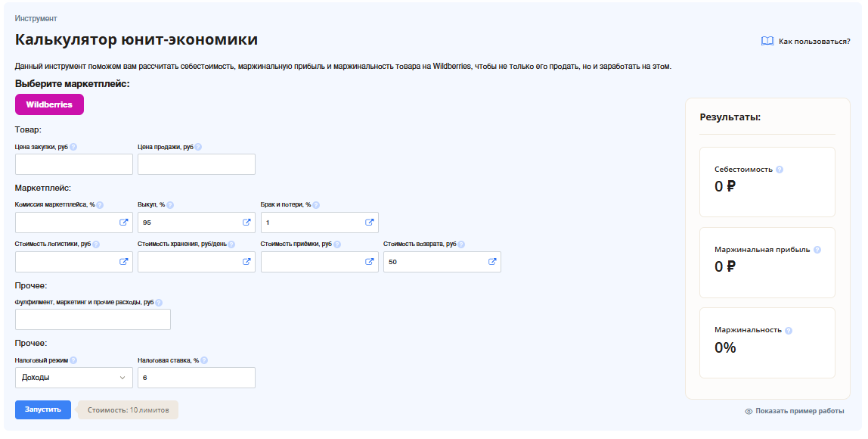
Task: Click external link icon in return cost field
Action: click(x=492, y=262)
